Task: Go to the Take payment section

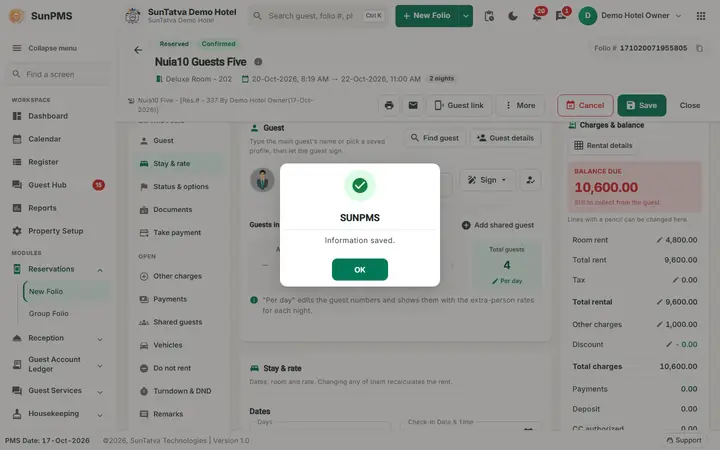Action: pos(177,232)
